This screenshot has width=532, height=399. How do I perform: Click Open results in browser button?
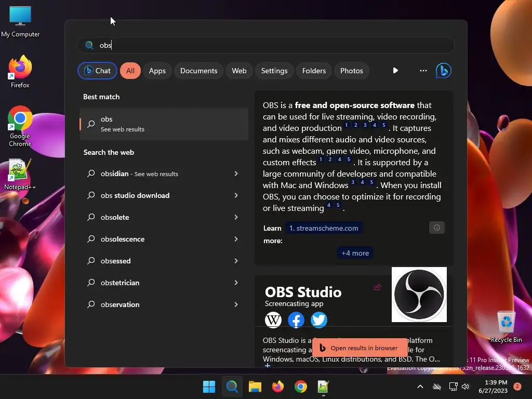(360, 348)
